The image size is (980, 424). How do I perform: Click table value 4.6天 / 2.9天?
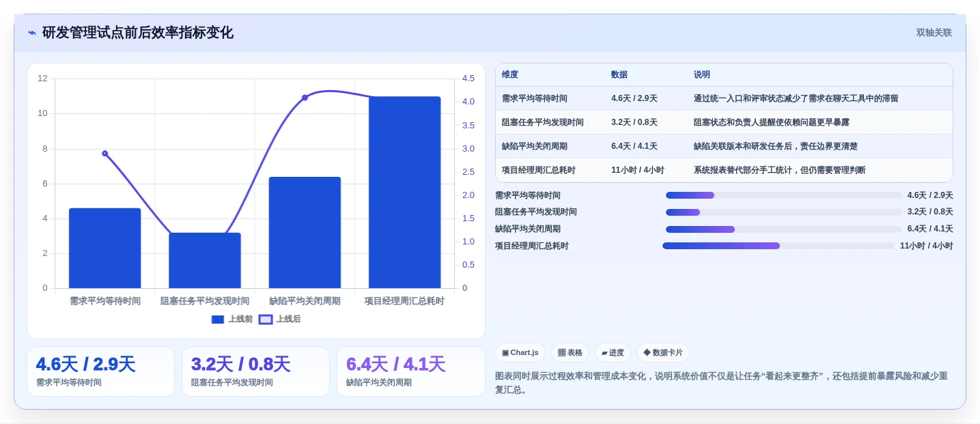pyautogui.click(x=634, y=98)
